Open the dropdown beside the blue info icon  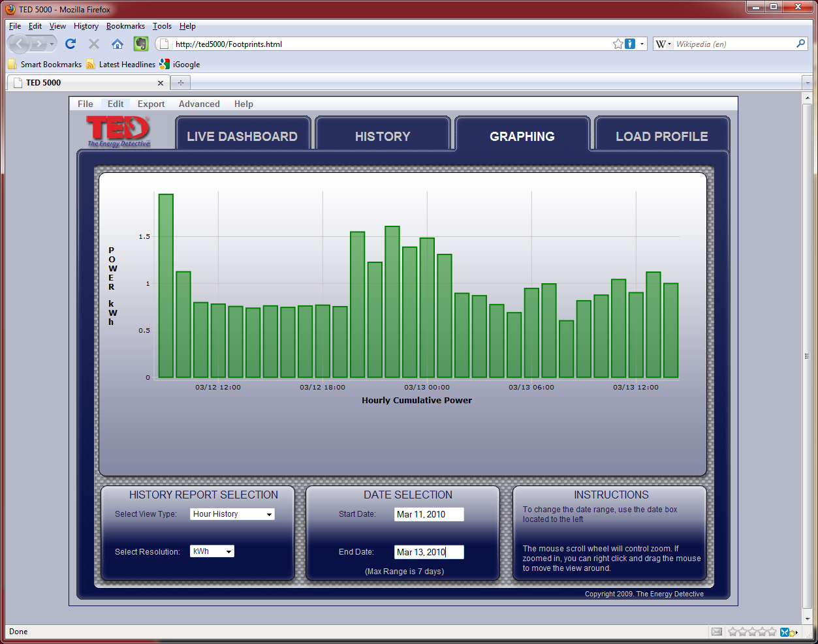click(642, 44)
